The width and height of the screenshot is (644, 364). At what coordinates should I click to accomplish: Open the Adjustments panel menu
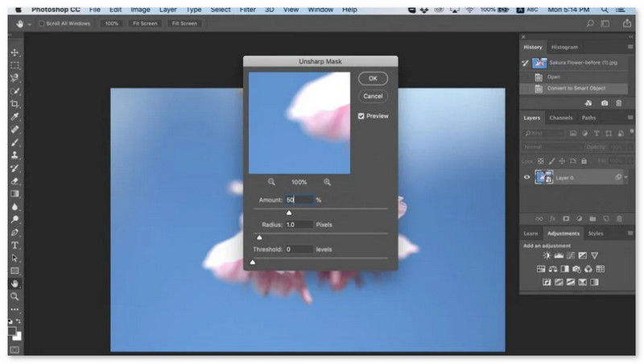[630, 233]
